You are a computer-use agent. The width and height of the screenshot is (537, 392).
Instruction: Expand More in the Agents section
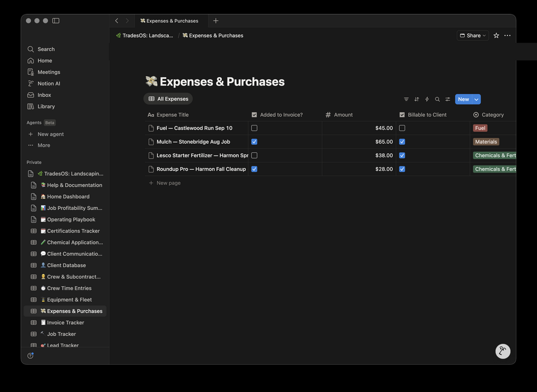pyautogui.click(x=44, y=145)
